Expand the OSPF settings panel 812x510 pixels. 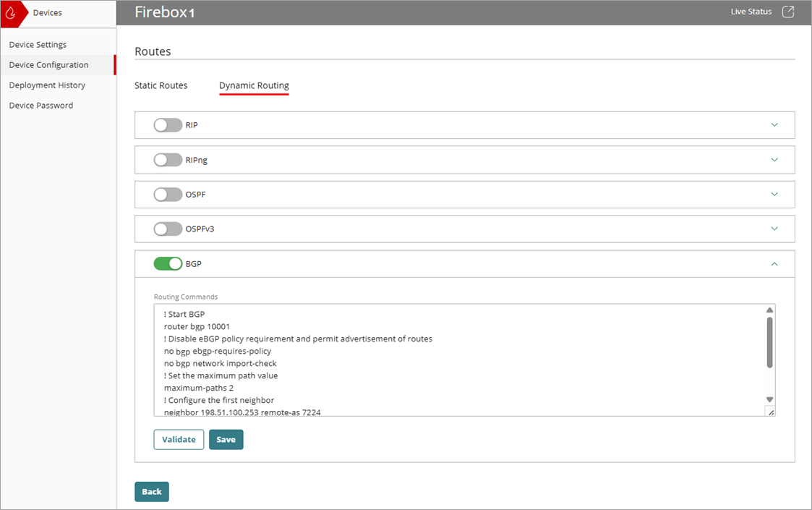[774, 194]
